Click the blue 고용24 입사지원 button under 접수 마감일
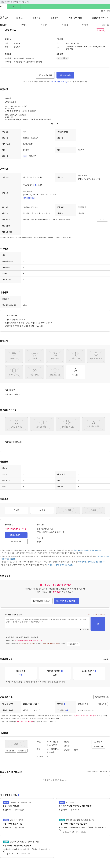The height and width of the screenshot is (868, 110). pos(16,535)
